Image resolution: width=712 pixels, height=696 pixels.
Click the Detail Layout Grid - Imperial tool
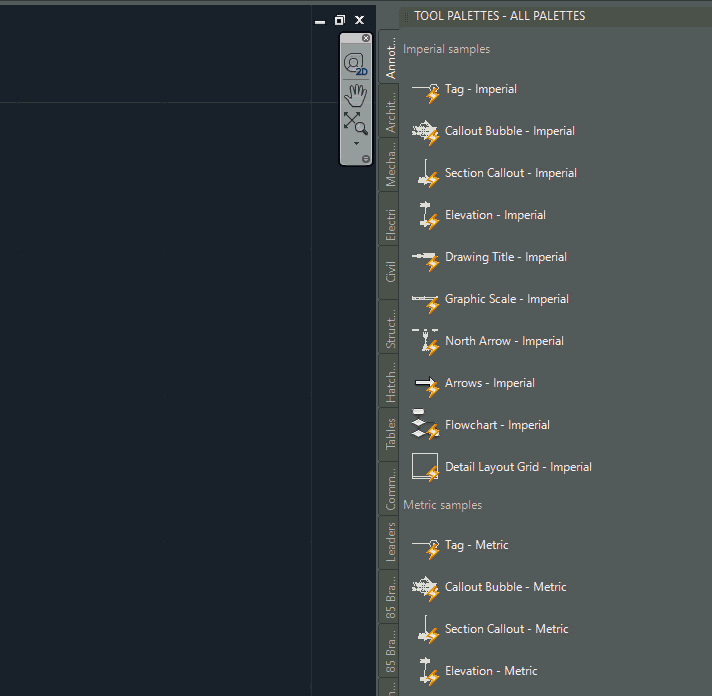click(518, 467)
